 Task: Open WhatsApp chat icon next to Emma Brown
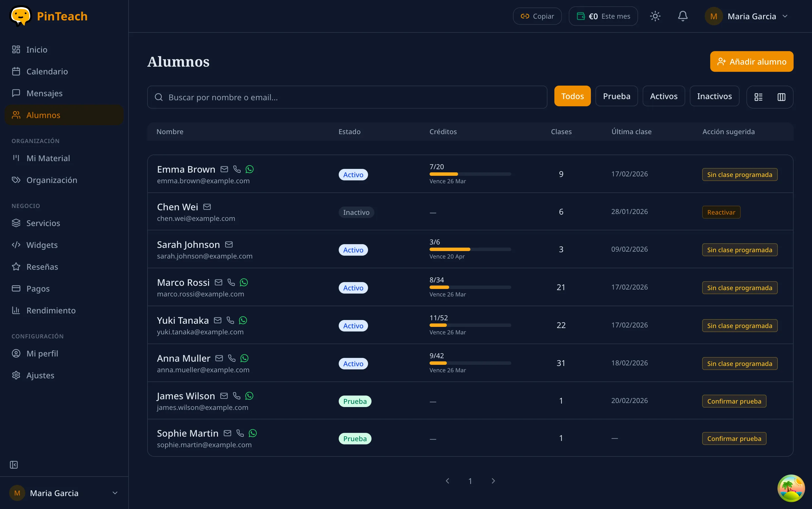pos(249,169)
